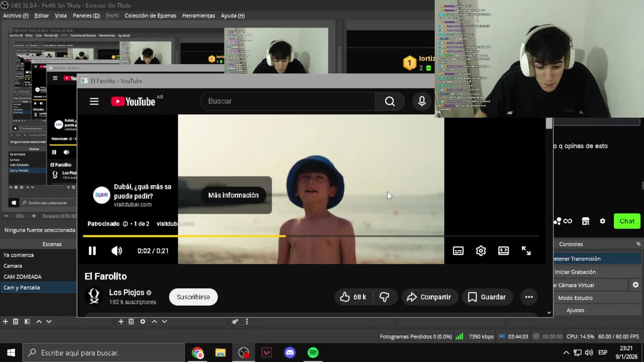The height and width of the screenshot is (362, 644).
Task: Add a new source with plus icon
Action: (x=121, y=321)
